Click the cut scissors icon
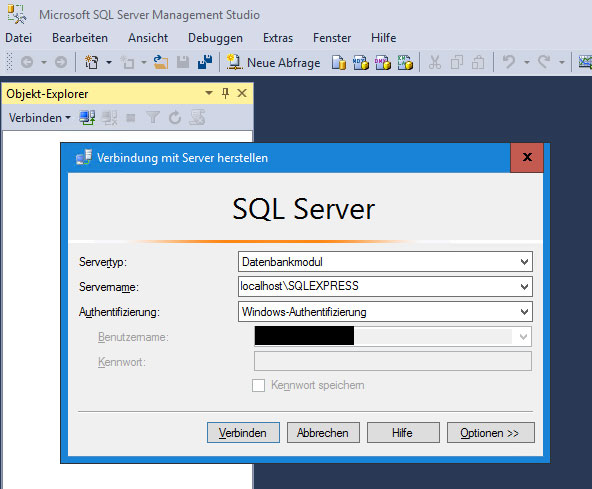This screenshot has width=592, height=489. click(435, 62)
